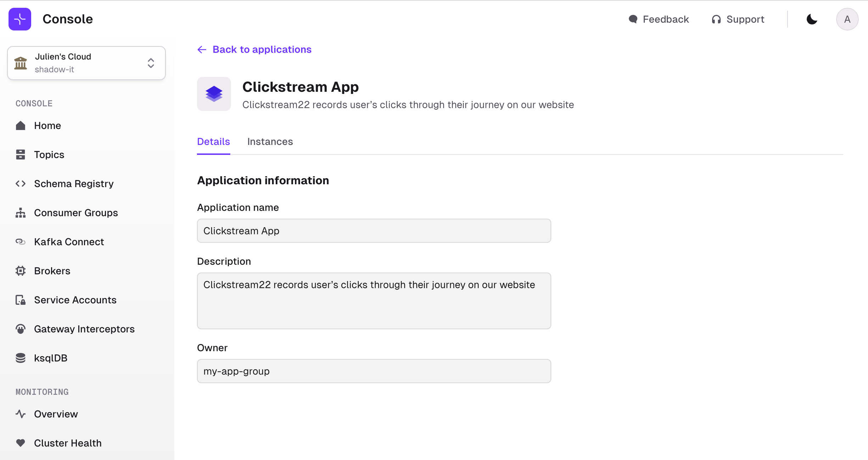Click the Clickstream App name field
The width and height of the screenshot is (868, 460).
374,230
